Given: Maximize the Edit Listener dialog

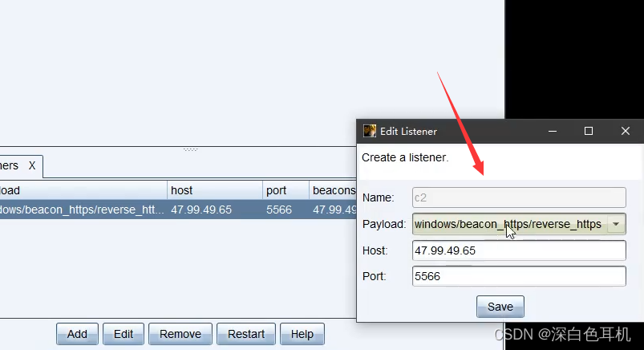Looking at the screenshot, I should 589,131.
